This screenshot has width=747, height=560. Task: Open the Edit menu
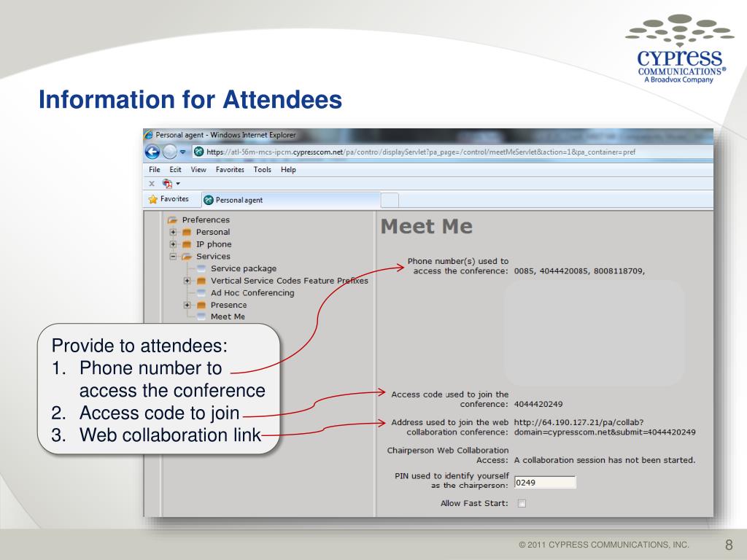coord(175,169)
